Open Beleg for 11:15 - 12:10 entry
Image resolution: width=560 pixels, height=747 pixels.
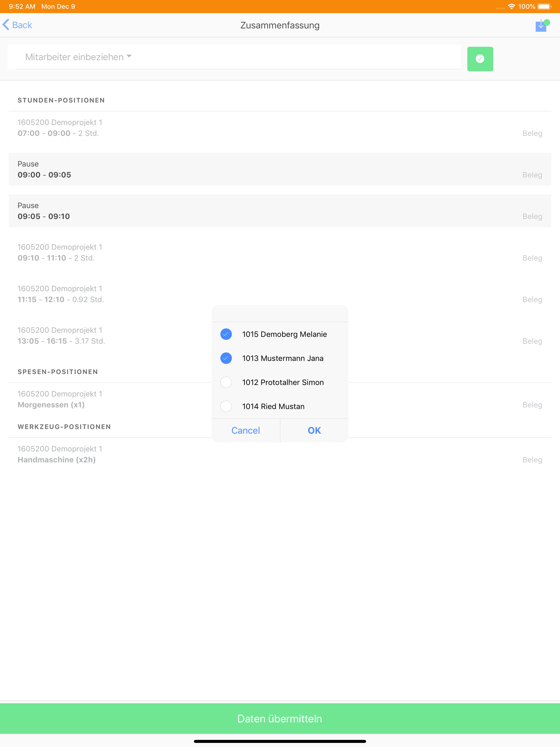pyautogui.click(x=532, y=300)
